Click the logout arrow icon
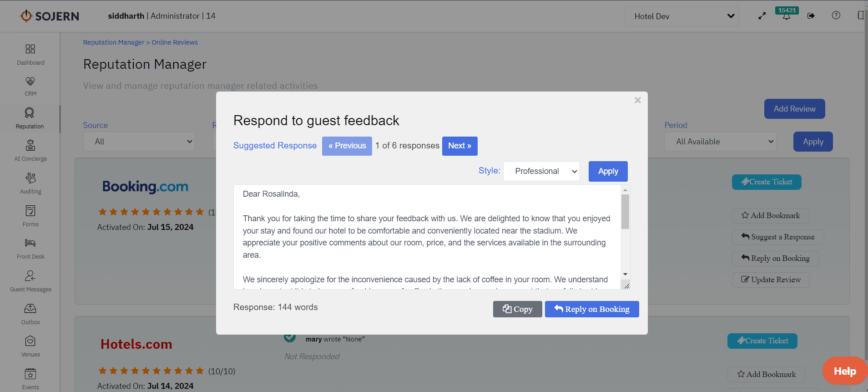 point(811,15)
